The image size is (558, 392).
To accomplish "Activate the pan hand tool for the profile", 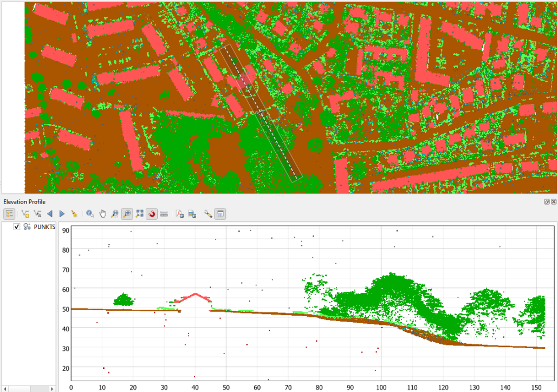I will [102, 213].
